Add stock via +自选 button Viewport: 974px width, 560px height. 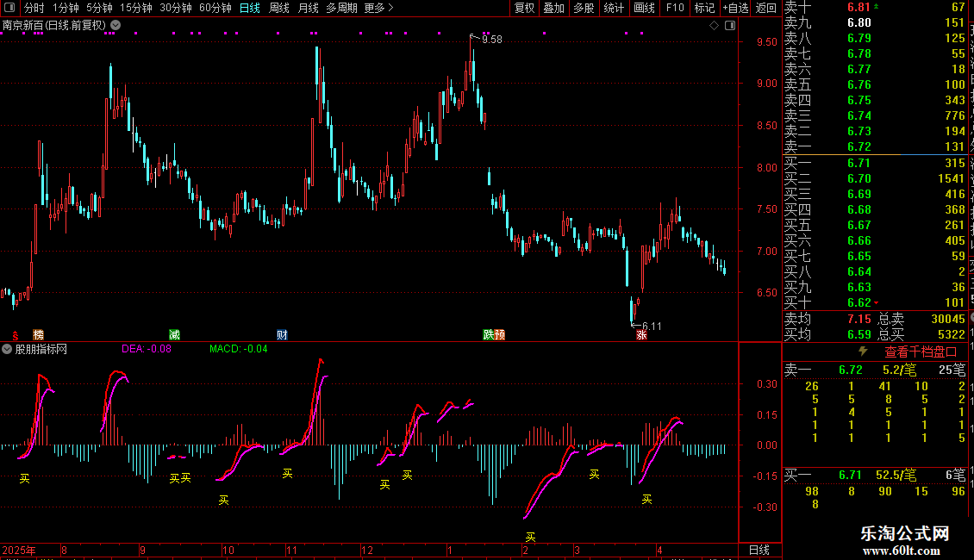click(735, 8)
